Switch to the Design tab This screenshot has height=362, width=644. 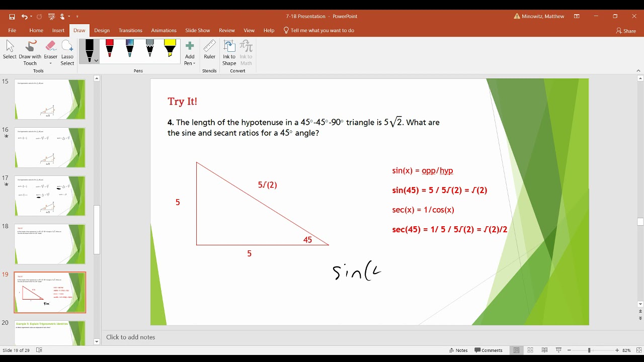102,30
